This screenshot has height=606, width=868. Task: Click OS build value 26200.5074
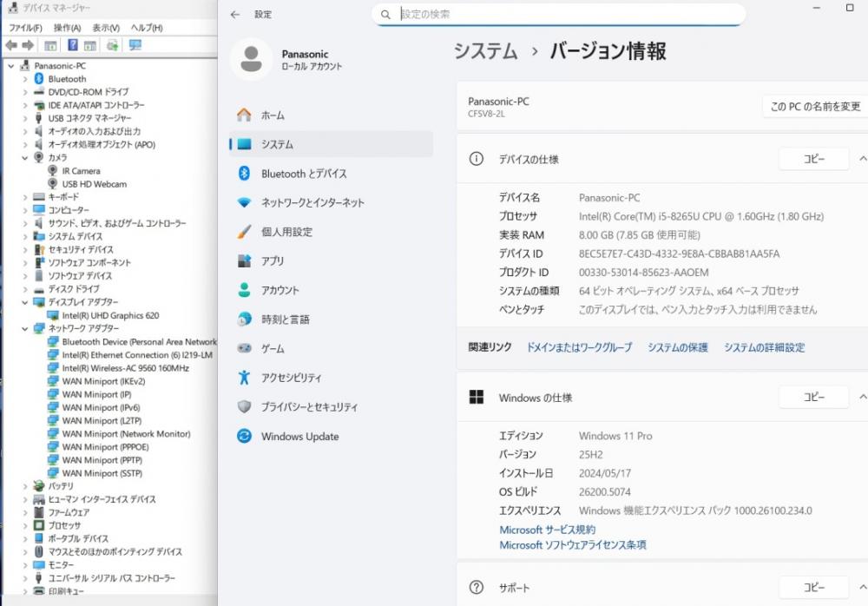click(604, 492)
